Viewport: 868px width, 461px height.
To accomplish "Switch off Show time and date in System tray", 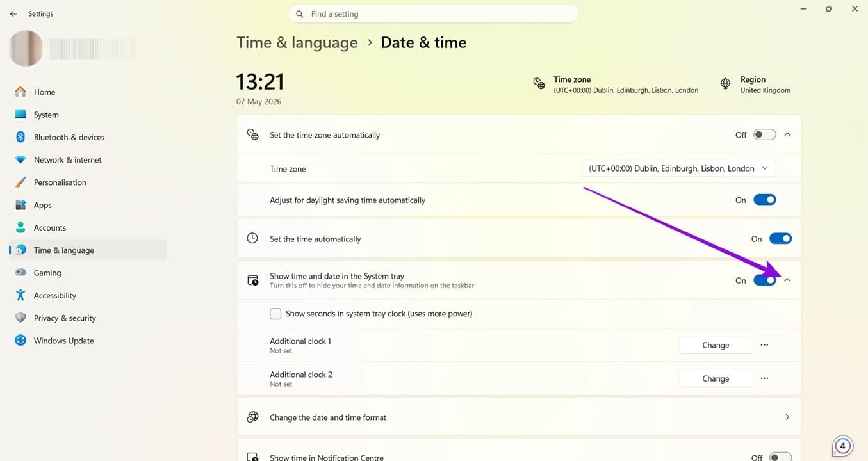I will 765,280.
